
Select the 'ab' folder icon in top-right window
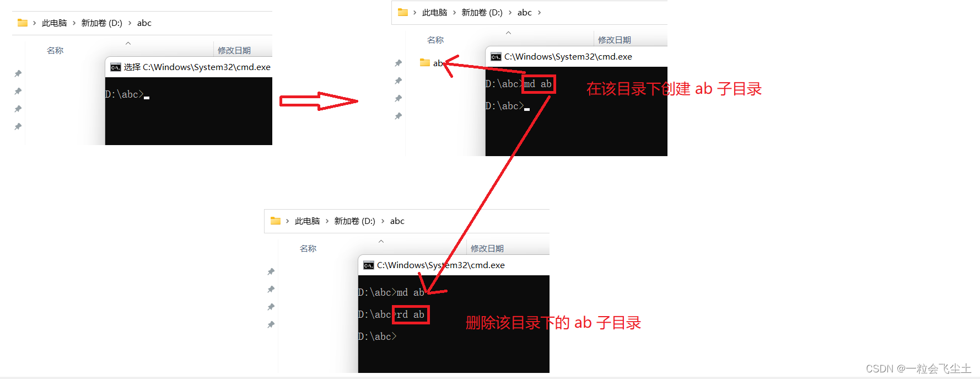(x=425, y=62)
